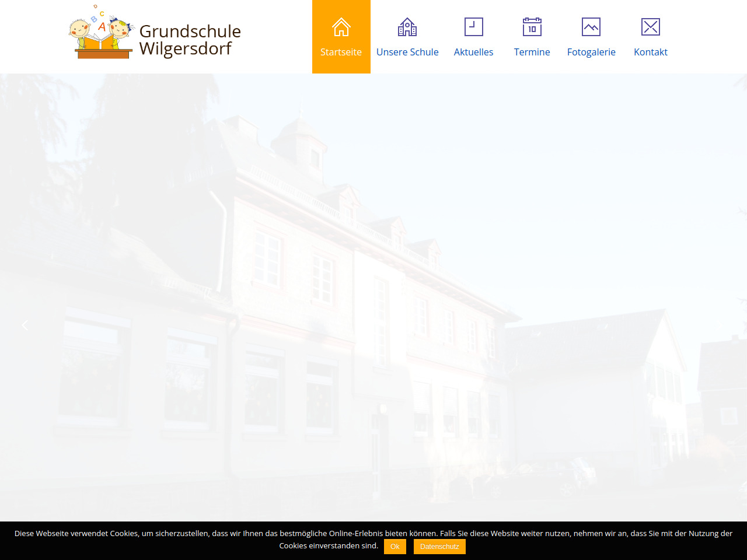Open the Unsere Schule menu label

(407, 52)
